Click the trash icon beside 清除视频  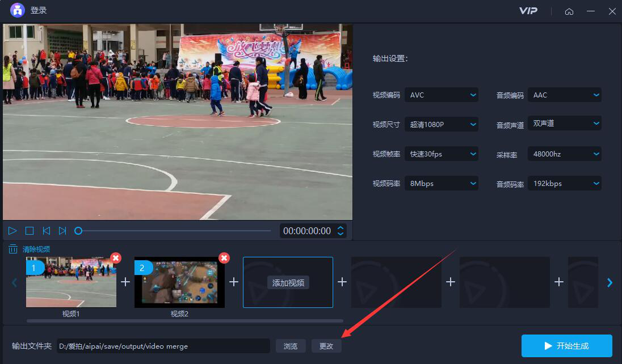point(13,249)
